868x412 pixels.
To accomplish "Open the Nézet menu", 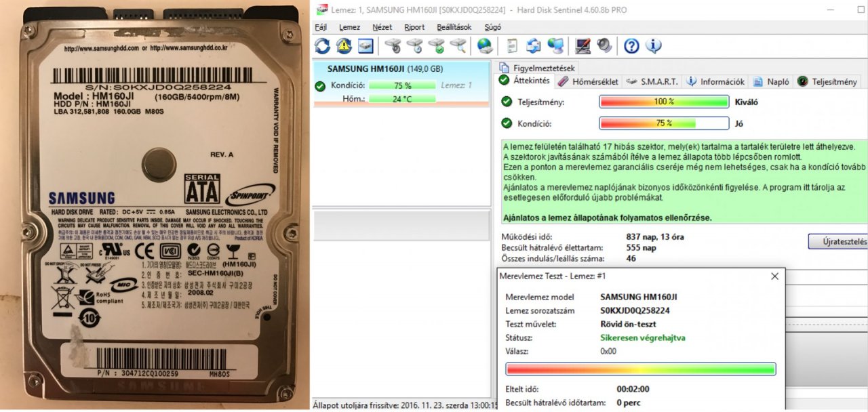I will pos(382,27).
